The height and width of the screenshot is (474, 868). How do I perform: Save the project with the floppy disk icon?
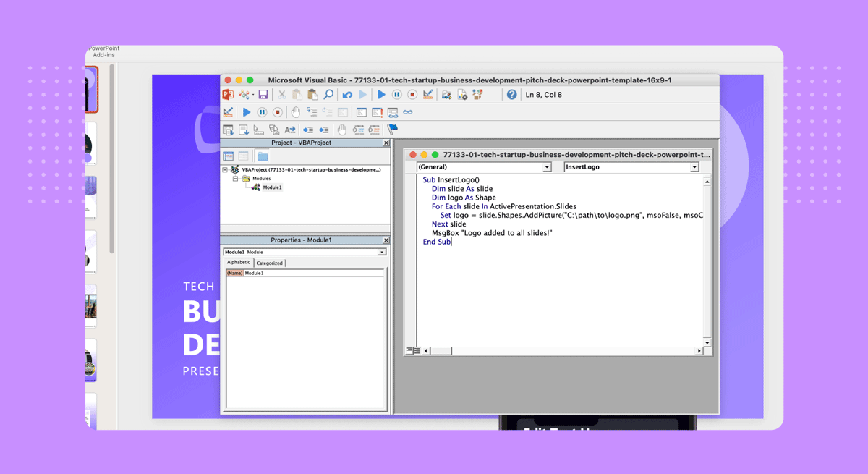[263, 95]
